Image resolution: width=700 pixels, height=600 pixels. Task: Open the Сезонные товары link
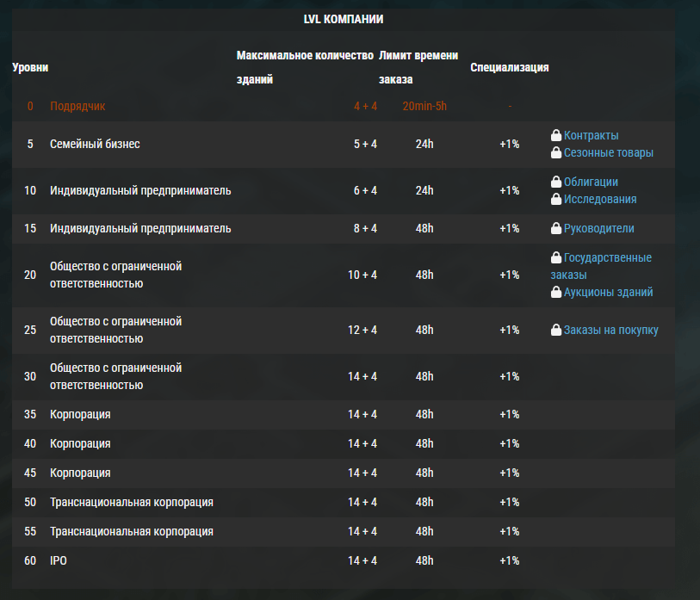[x=609, y=152]
